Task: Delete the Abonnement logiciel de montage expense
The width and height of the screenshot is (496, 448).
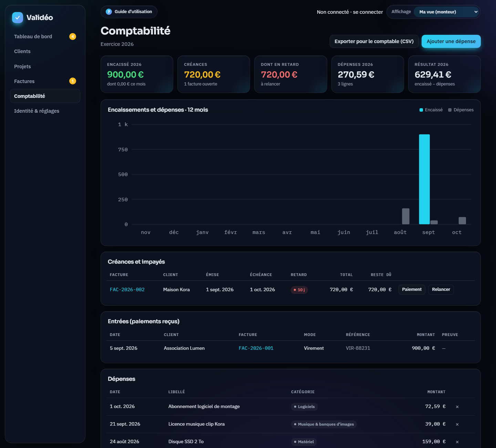Action: (x=457, y=407)
